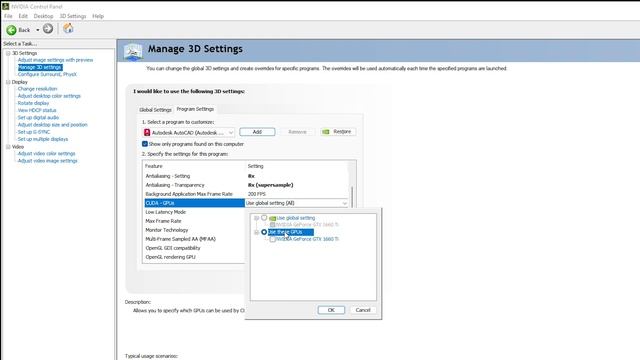The height and width of the screenshot is (360, 640).
Task: Collapse the Video tree node
Action: pos(8,147)
